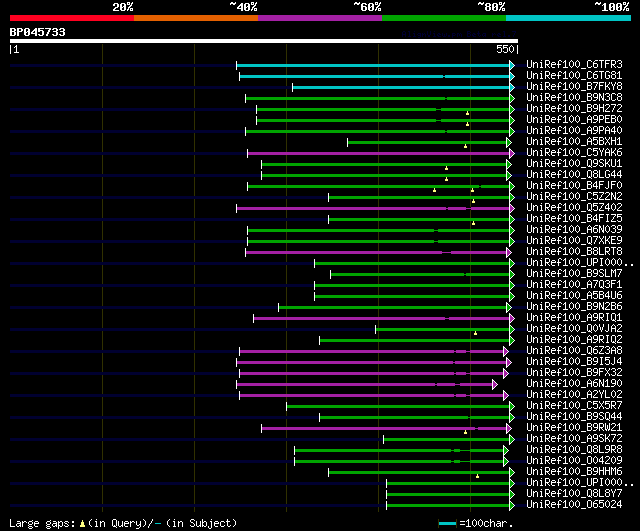Click UniRef100_B9H272 hit name
This screenshot has width=640, height=531.
point(574,109)
